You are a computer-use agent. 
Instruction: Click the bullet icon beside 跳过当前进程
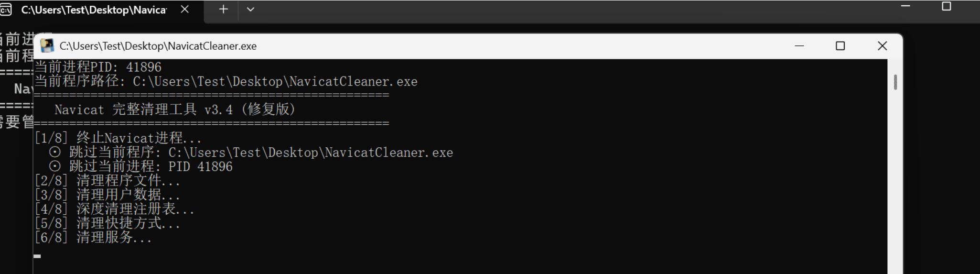pyautogui.click(x=55, y=166)
